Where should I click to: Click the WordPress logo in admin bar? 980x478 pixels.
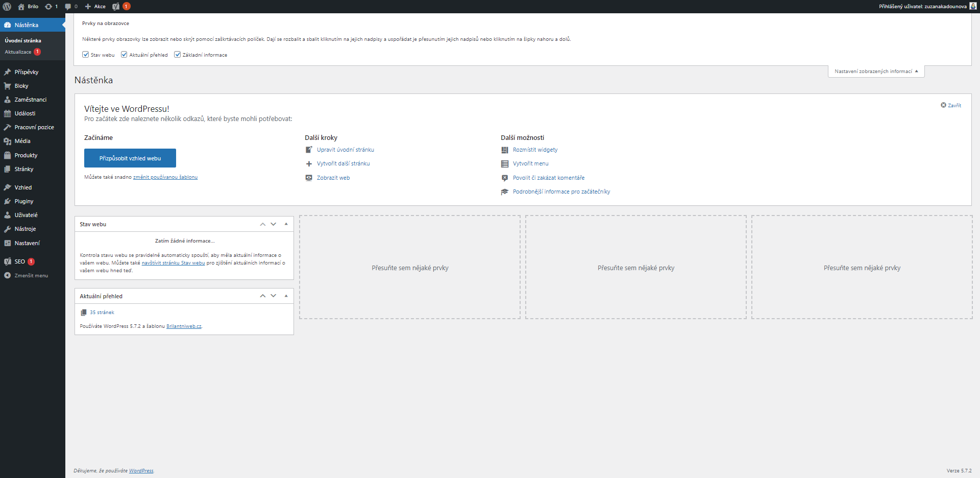(x=7, y=7)
